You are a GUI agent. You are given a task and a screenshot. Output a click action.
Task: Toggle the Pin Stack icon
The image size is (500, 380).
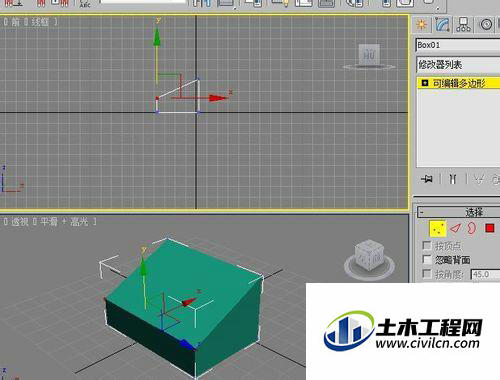427,179
